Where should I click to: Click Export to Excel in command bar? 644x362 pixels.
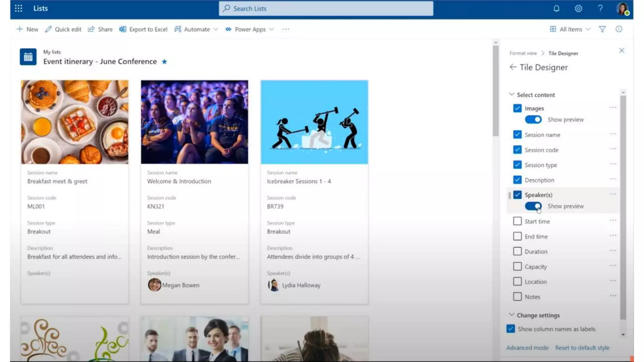[x=143, y=29]
